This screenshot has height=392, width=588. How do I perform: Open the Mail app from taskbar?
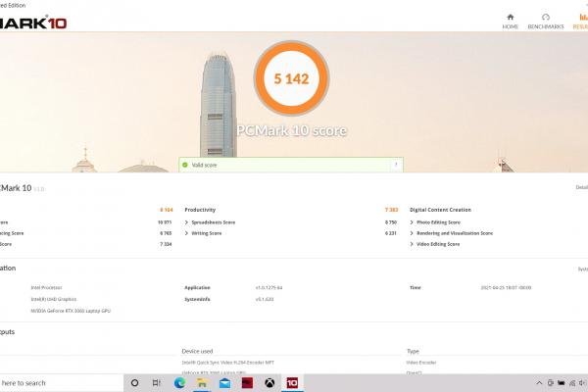pyautogui.click(x=224, y=383)
